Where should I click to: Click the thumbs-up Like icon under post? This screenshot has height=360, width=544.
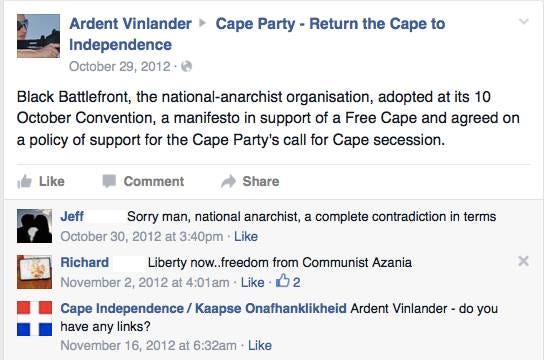tap(24, 181)
